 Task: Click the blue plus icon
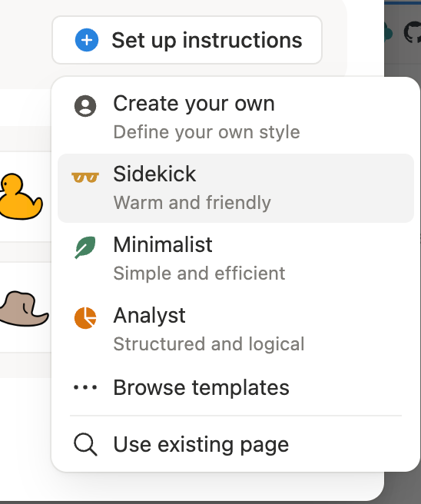click(87, 40)
